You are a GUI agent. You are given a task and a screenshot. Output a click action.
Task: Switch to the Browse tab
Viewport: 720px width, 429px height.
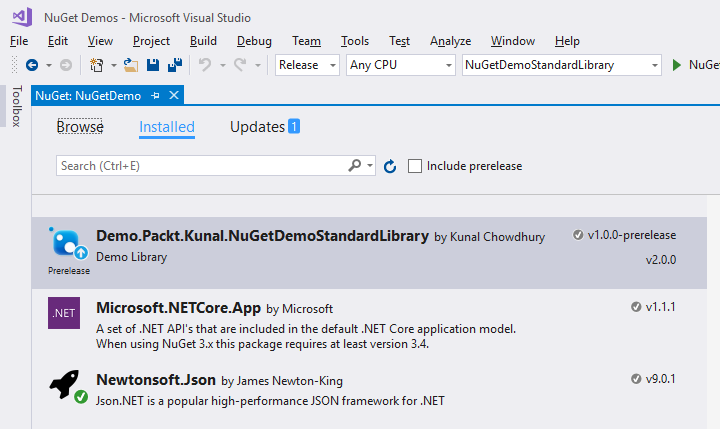(80, 127)
